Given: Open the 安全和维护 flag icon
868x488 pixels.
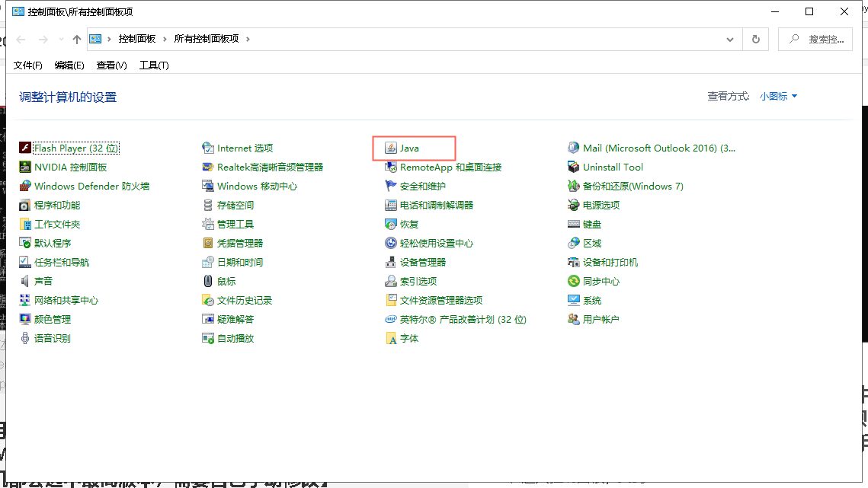Looking at the screenshot, I should [x=391, y=186].
